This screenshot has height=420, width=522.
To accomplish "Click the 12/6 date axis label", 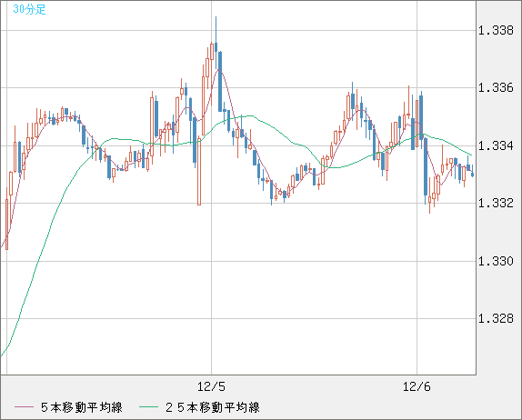I will pyautogui.click(x=417, y=386).
